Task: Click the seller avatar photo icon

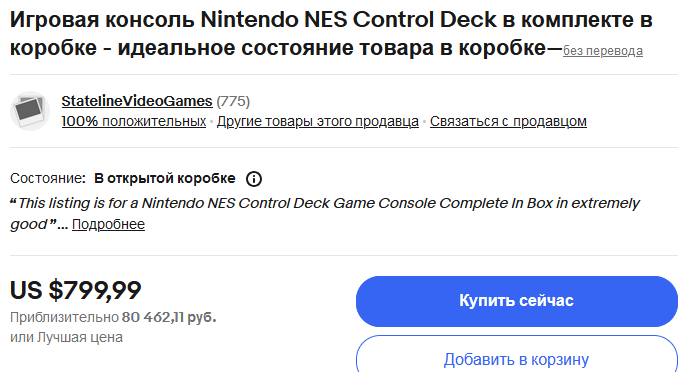Action: pos(30,111)
